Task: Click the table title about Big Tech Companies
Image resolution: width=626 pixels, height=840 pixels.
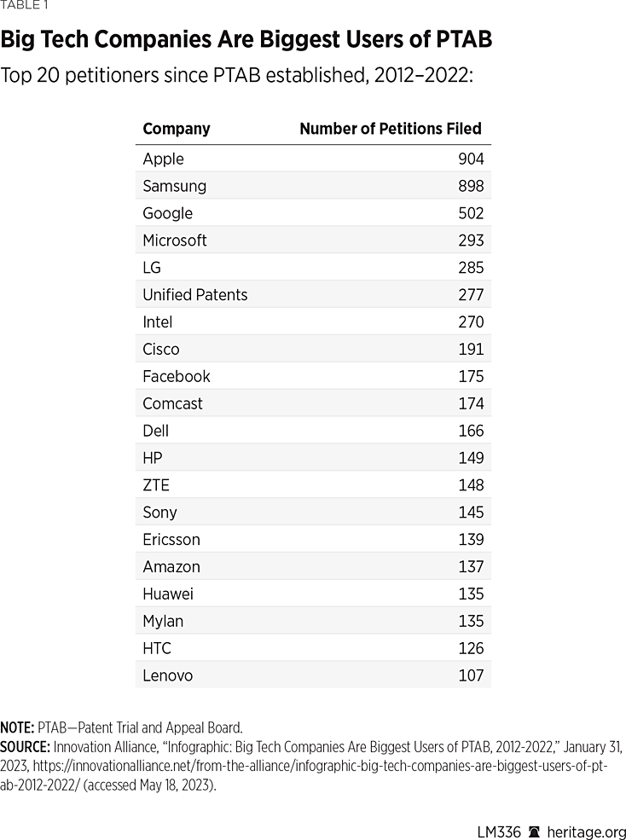Action: click(x=246, y=39)
